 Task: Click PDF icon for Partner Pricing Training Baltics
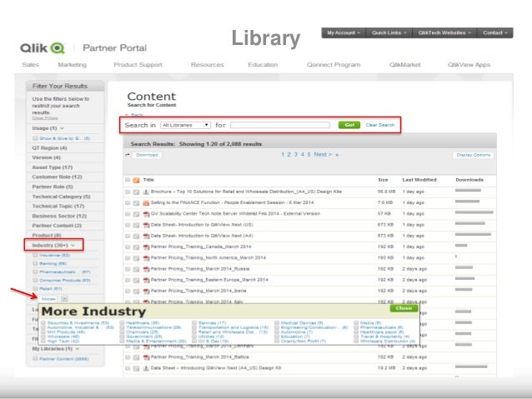click(x=146, y=357)
